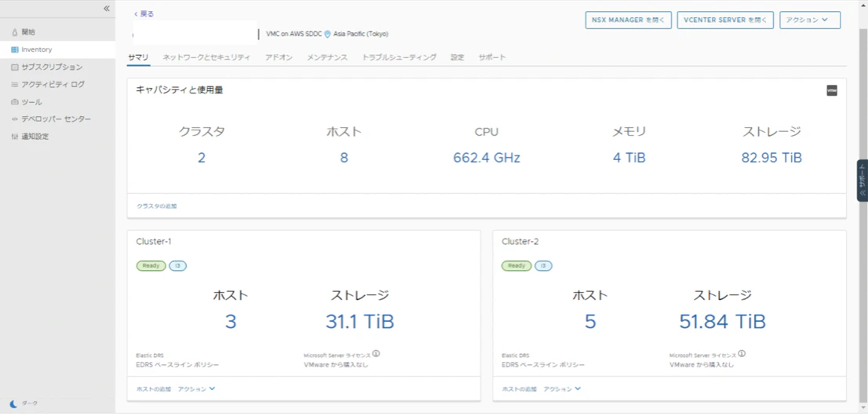
Task: Open デベロッパー センター in the sidebar
Action: pos(57,119)
